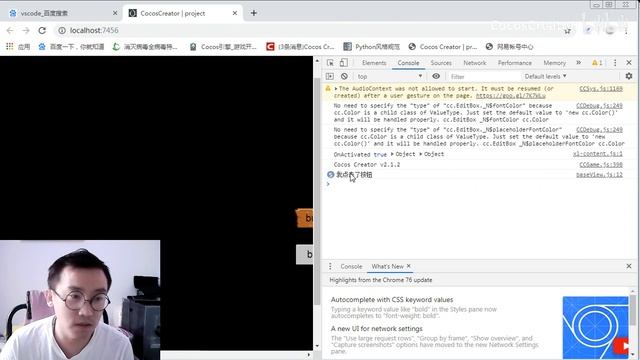Click the repeated message count badge

point(330,175)
